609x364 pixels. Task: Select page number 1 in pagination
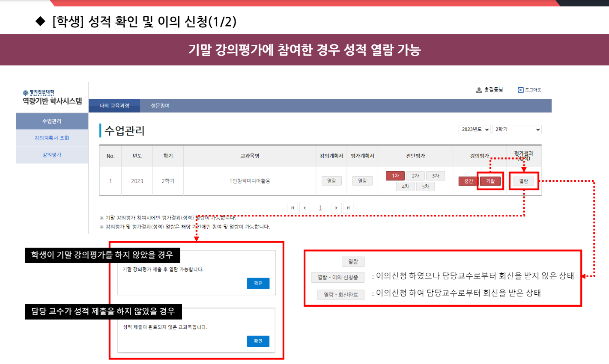[x=321, y=207]
